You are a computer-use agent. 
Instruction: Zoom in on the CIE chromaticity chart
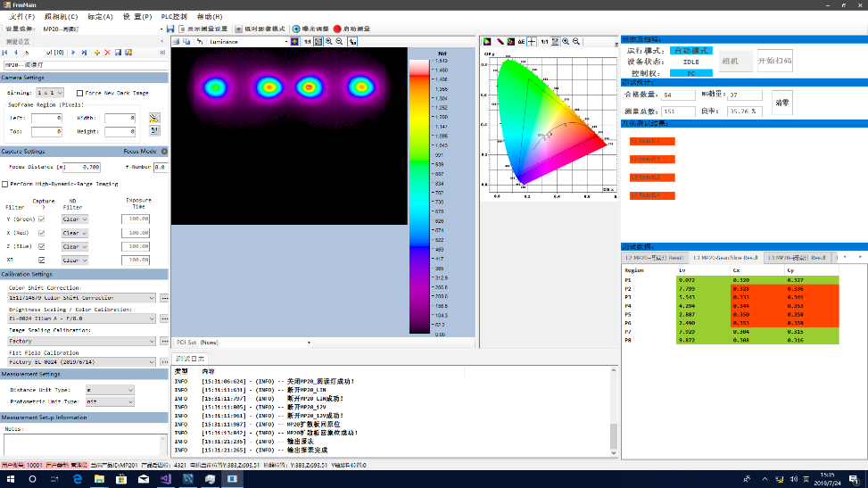tap(566, 42)
